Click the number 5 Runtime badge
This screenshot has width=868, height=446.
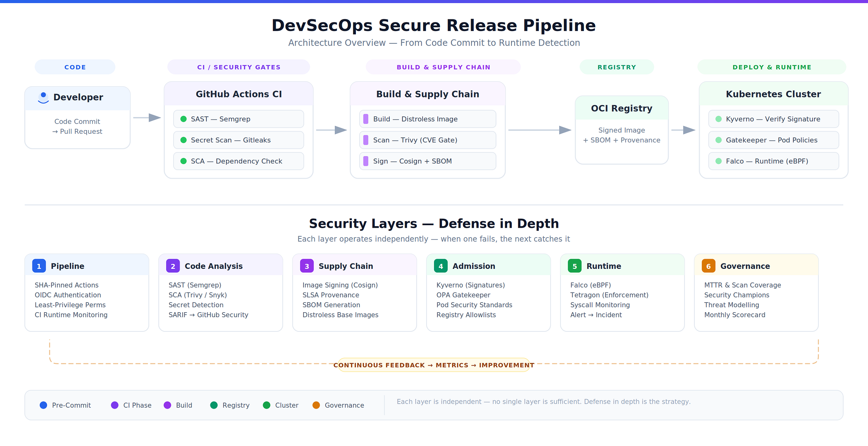(575, 266)
